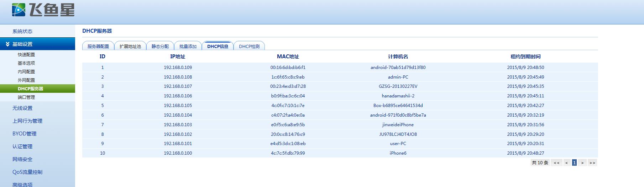Go to the first page (<<)

tap(556, 163)
